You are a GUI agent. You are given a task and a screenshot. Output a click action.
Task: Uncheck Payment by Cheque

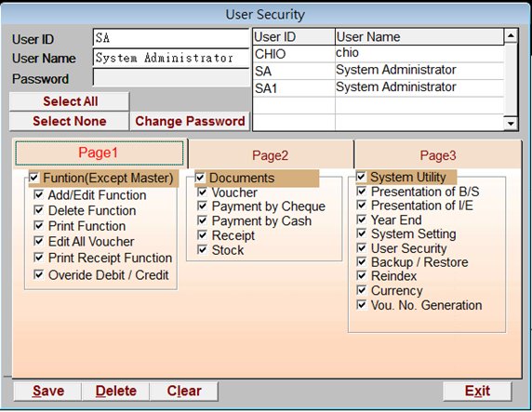tap(202, 206)
